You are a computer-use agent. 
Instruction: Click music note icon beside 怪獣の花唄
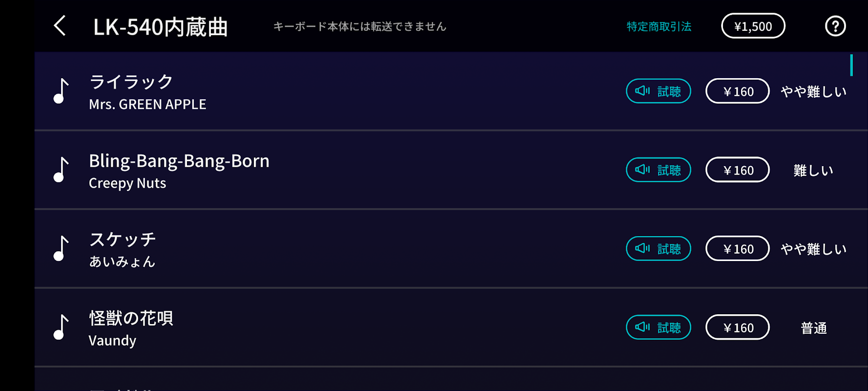point(61,327)
